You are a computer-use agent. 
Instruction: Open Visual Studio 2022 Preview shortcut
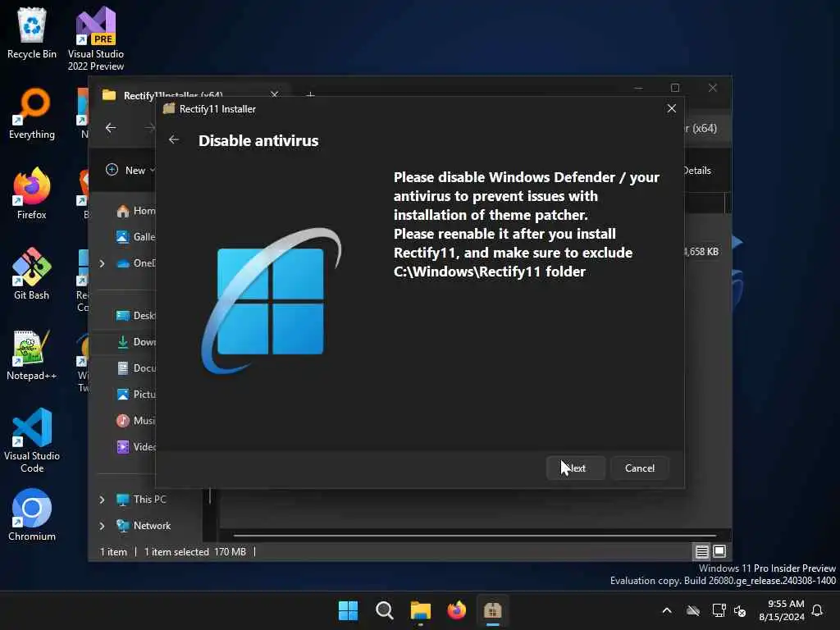pyautogui.click(x=96, y=39)
